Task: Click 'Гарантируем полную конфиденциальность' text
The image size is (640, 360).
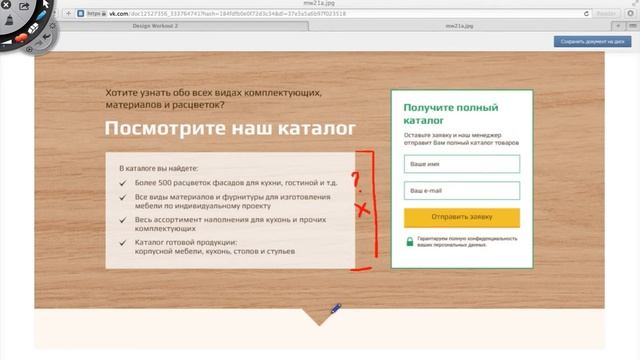Action: pyautogui.click(x=467, y=242)
